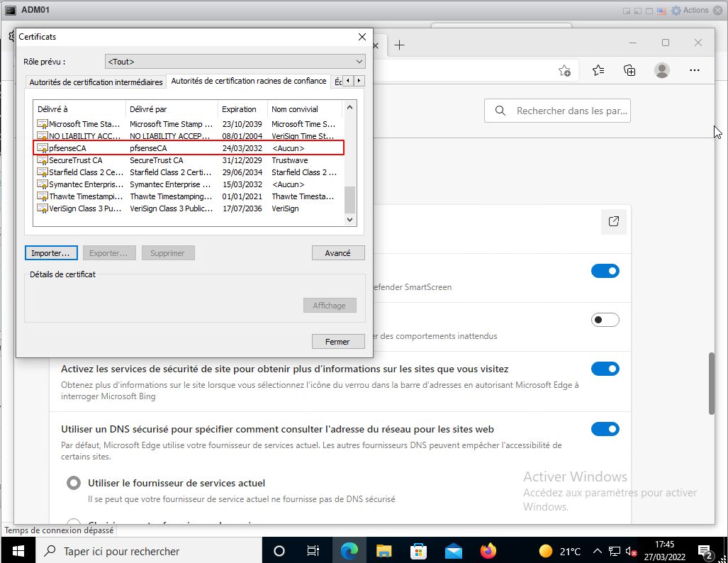Sort certificates by Expiration column header
The image size is (728, 563).
click(240, 109)
